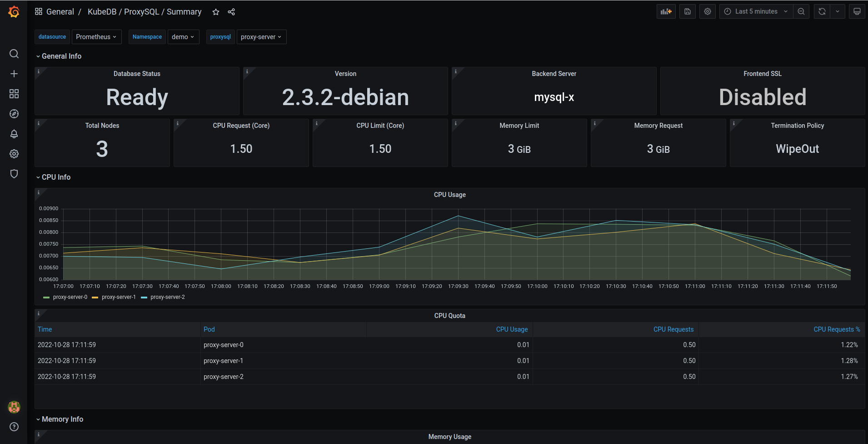The image size is (868, 444).
Task: Save the dashboard with disk icon
Action: coord(688,11)
